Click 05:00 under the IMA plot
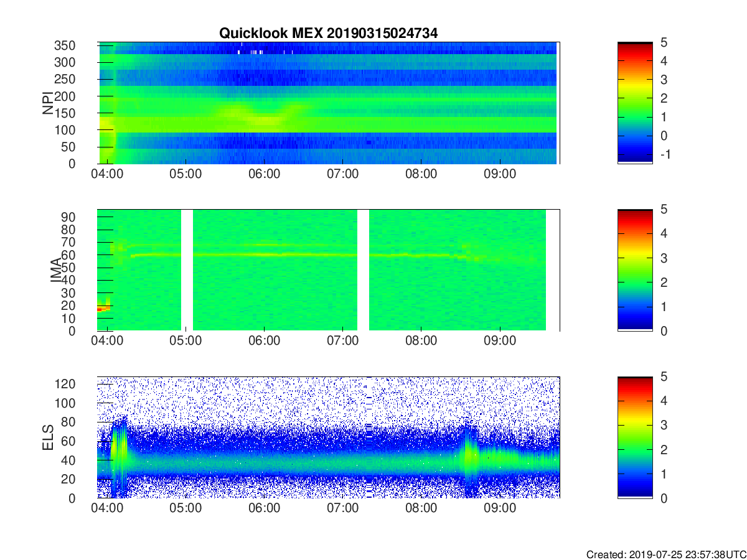This screenshot has height=560, width=747. pos(186,341)
